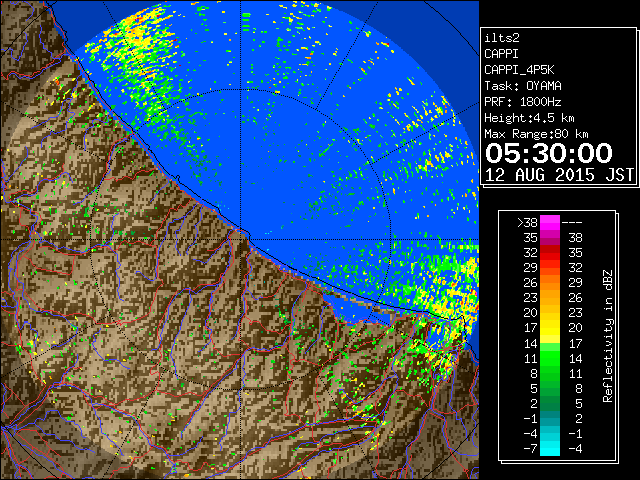
Task: Pick the yellow band of the reflectivity scale
Action: point(550,328)
